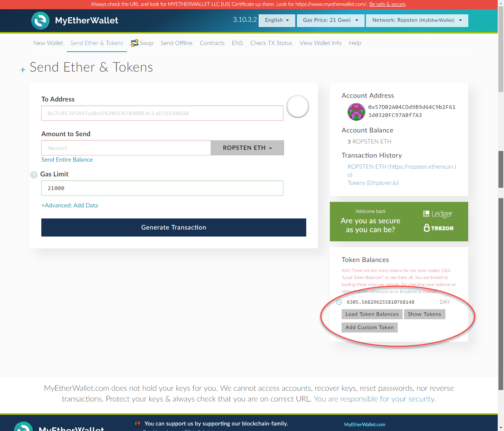Switch to the ENS tab
The width and height of the screenshot is (504, 431).
238,43
